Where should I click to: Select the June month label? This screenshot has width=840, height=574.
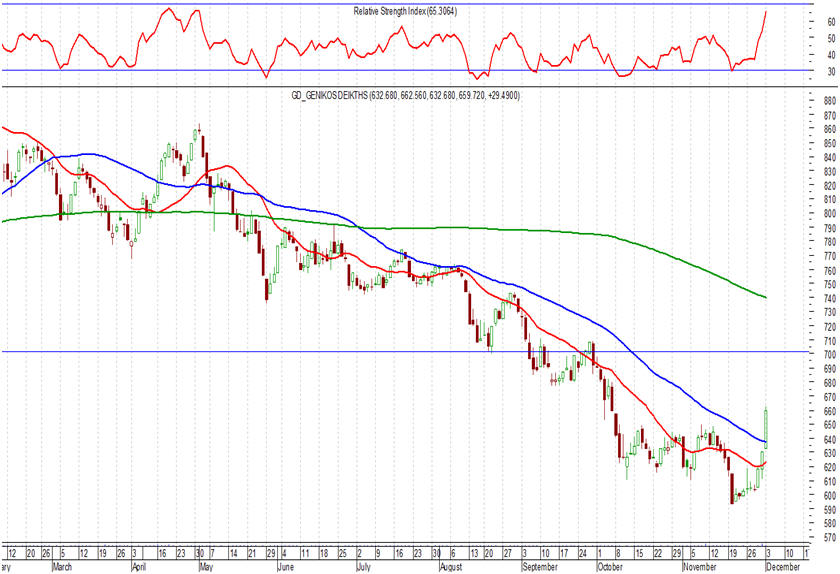[286, 566]
